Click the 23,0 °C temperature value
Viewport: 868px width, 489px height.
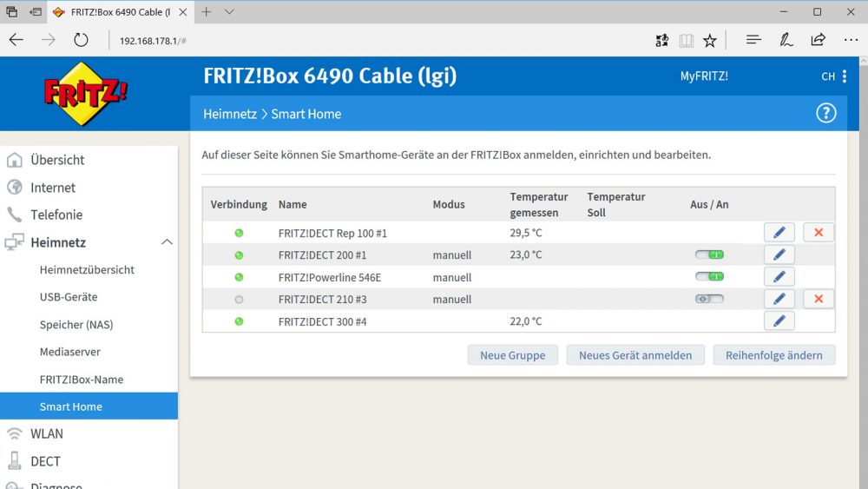(526, 254)
